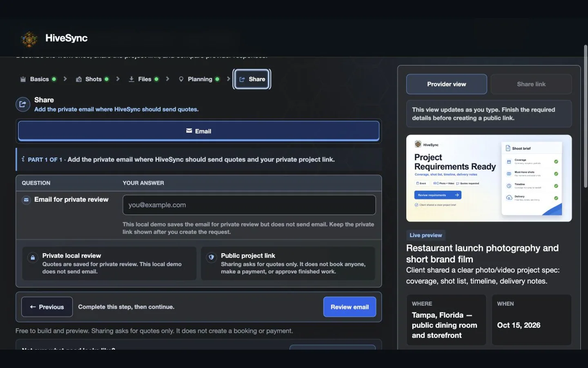Click the WHERE Tampa, Florida card
588x368 pixels.
(446, 320)
